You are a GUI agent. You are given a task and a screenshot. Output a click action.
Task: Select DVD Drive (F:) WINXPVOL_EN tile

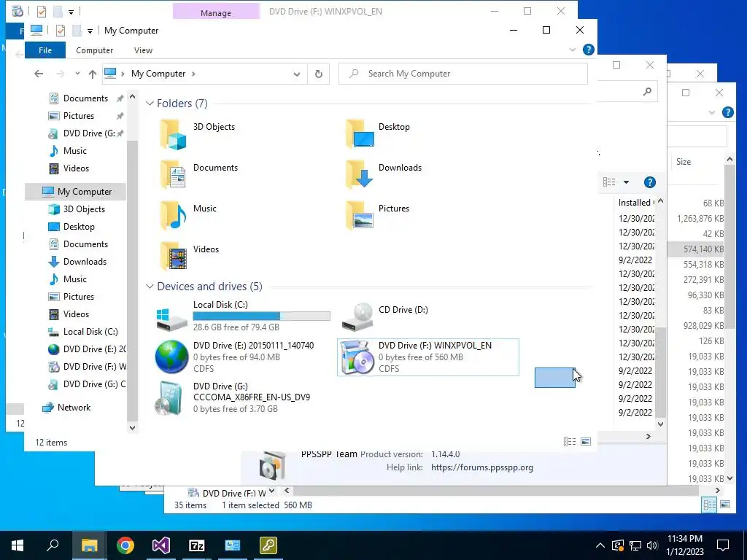tap(427, 357)
